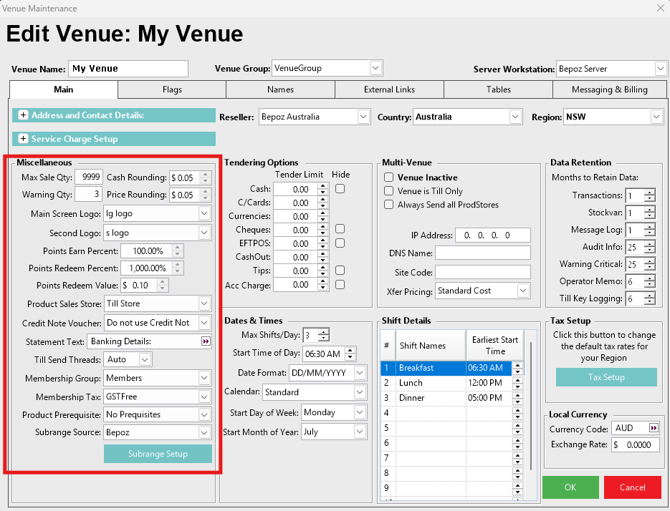
Task: Increase the Cash Rounding value with the up arrow
Action: pyautogui.click(x=206, y=173)
